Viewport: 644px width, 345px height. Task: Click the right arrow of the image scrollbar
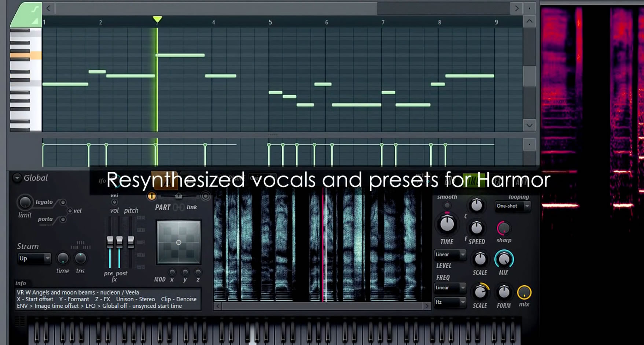click(x=427, y=306)
